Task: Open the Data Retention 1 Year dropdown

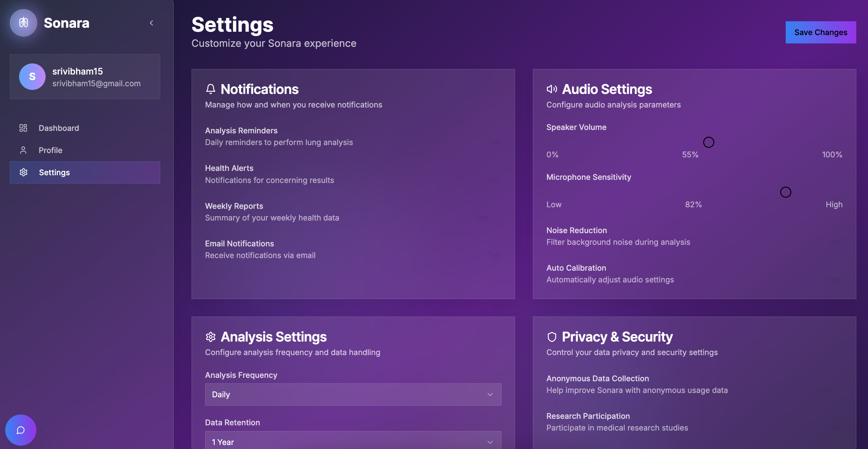Action: coord(353,442)
